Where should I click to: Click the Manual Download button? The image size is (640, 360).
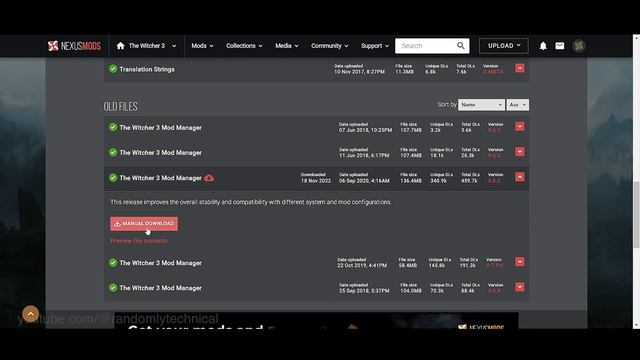[x=144, y=224]
